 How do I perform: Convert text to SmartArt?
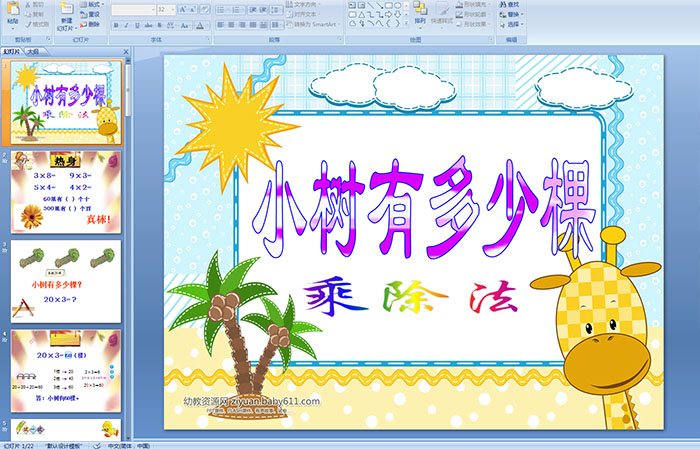click(312, 24)
